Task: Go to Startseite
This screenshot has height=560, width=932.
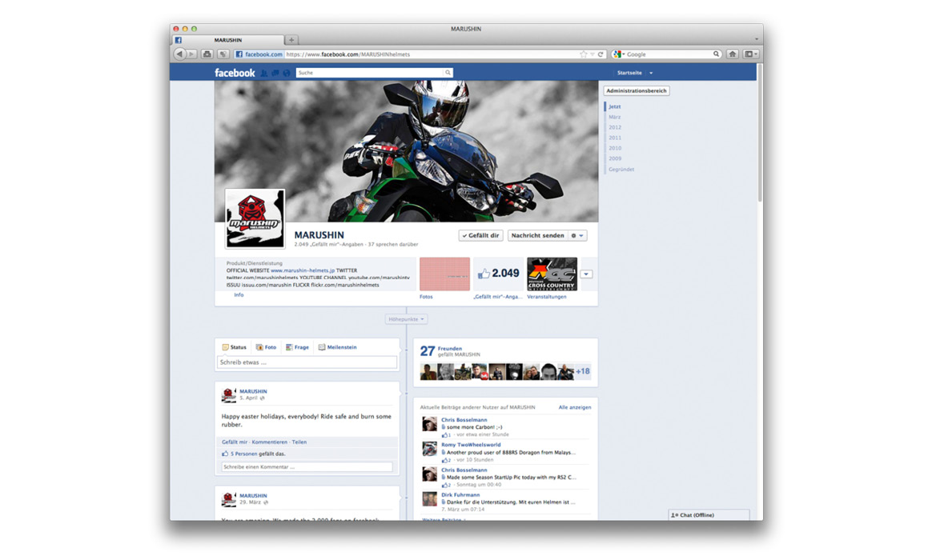Action: point(629,73)
